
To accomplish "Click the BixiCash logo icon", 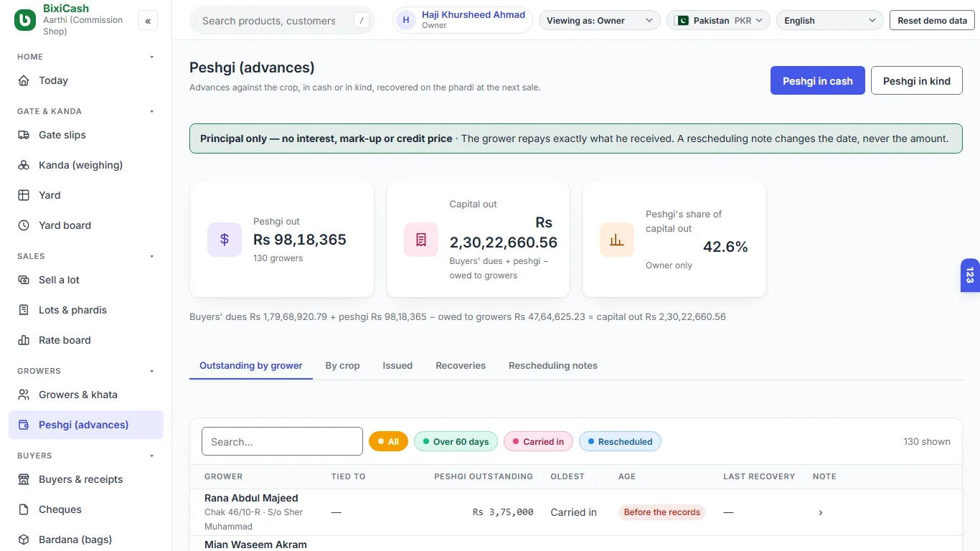I will [x=25, y=20].
